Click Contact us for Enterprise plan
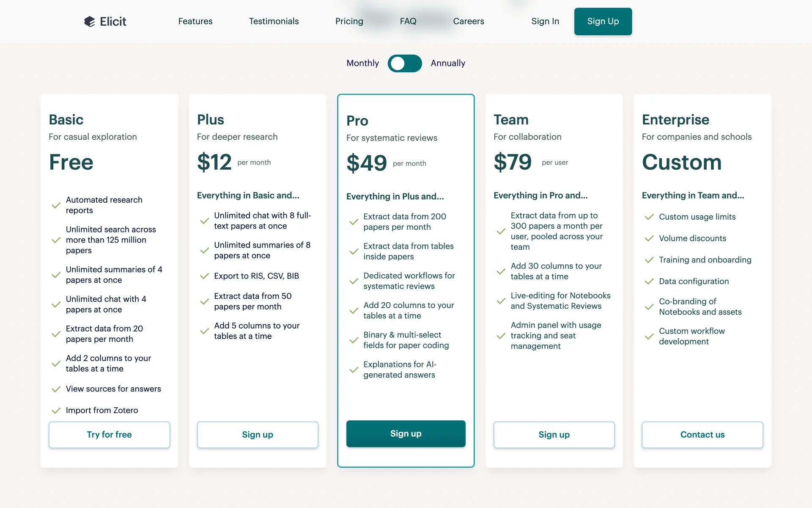The image size is (812, 508). tap(702, 435)
